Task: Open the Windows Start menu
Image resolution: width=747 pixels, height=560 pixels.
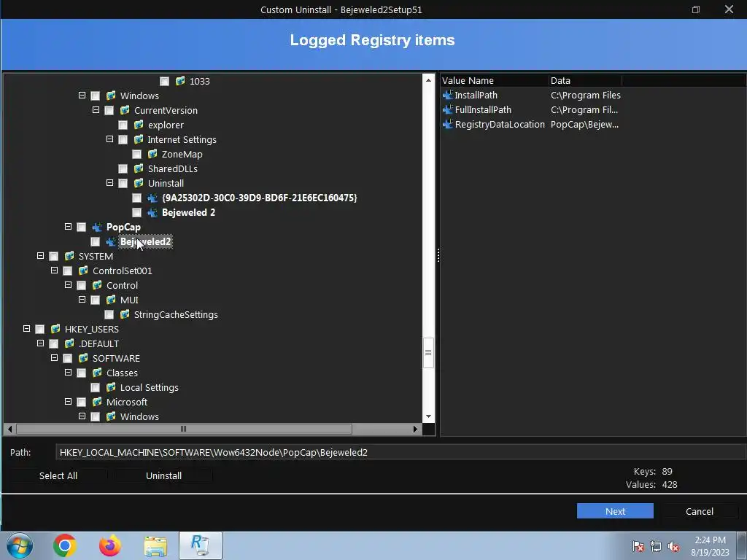Action: (x=20, y=545)
